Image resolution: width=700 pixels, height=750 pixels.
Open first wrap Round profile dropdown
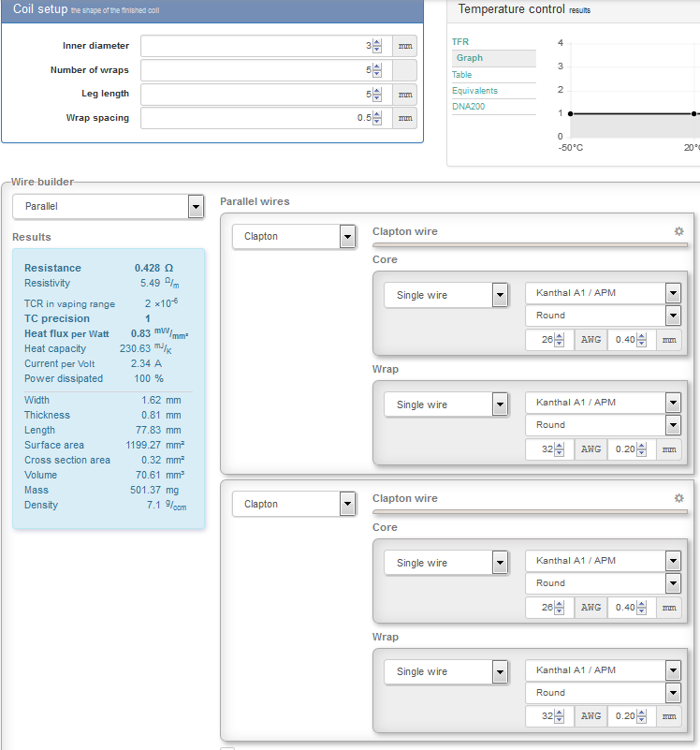tap(603, 425)
